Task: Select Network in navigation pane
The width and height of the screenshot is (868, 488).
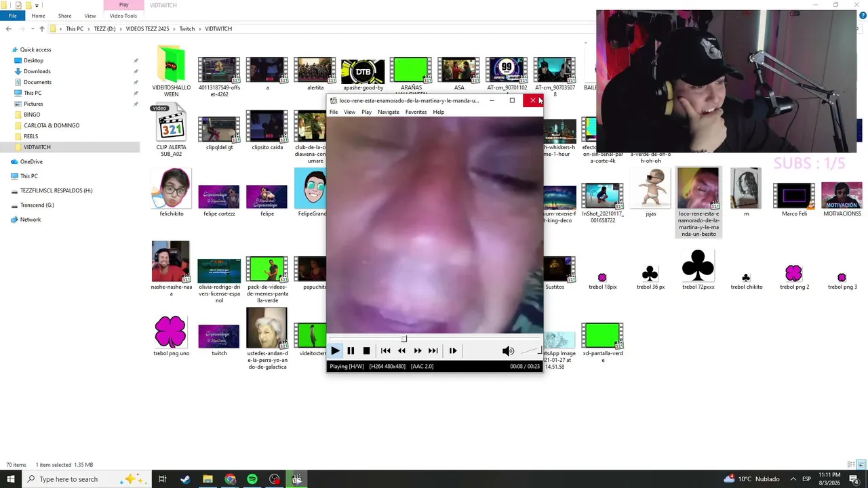Action: click(x=30, y=220)
